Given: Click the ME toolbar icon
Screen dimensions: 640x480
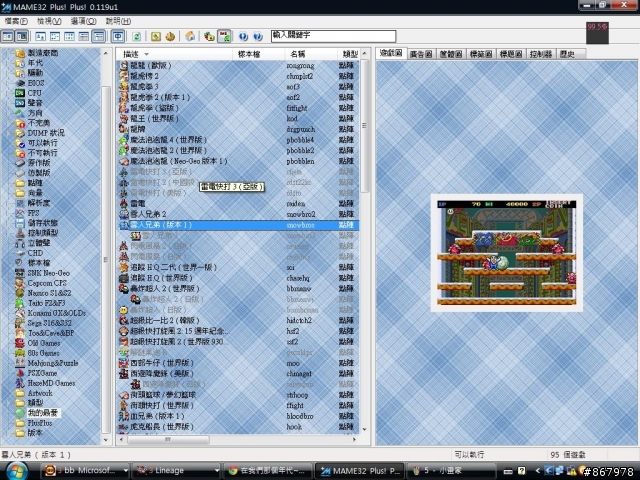Looking at the screenshot, I should click(x=224, y=37).
